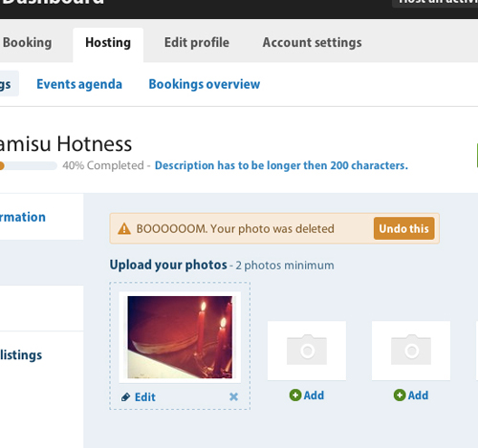Click the description length warning link

281,165
